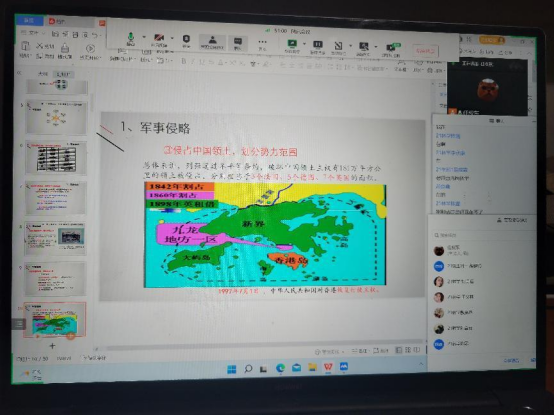The height and width of the screenshot is (416, 554).
Task: Click the slide title '1、军事侵略'
Action: point(155,128)
